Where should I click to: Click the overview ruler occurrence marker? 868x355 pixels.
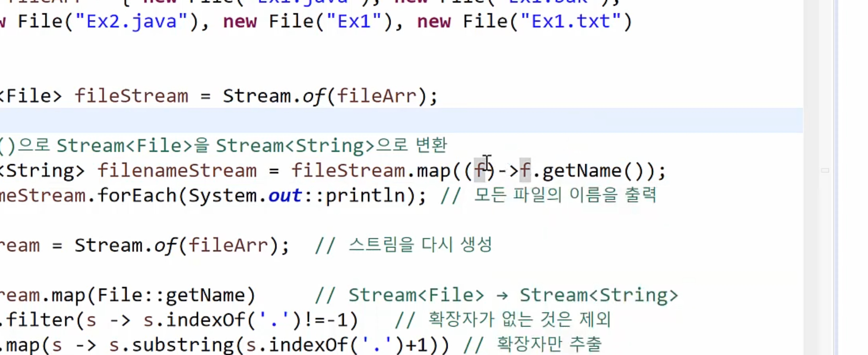825,170
